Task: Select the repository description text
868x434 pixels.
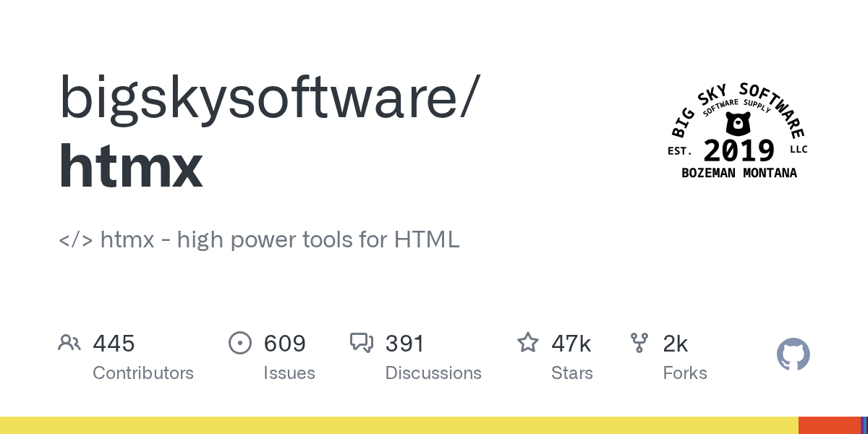Action: pos(259,239)
